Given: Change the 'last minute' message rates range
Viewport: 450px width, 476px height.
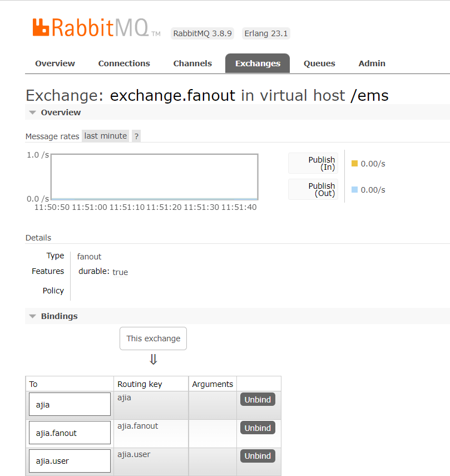Looking at the screenshot, I should 106,136.
